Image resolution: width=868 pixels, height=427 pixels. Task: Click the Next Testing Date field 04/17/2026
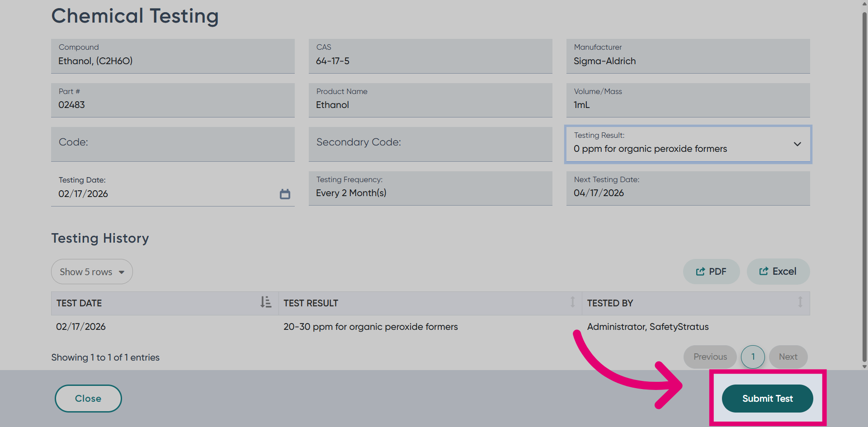point(688,188)
